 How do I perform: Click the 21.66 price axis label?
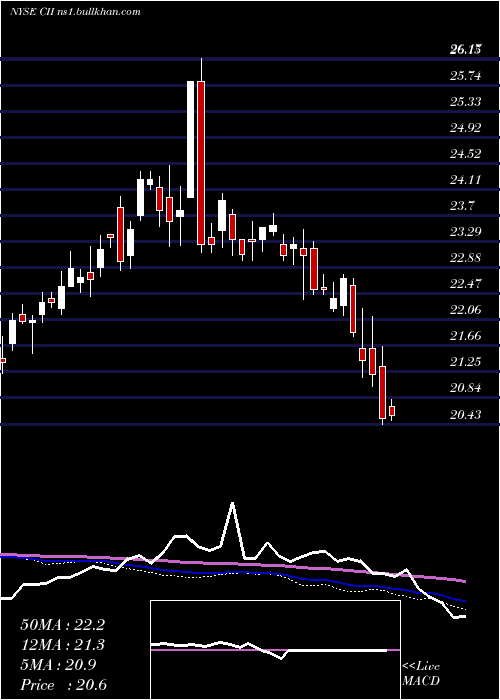pyautogui.click(x=465, y=336)
